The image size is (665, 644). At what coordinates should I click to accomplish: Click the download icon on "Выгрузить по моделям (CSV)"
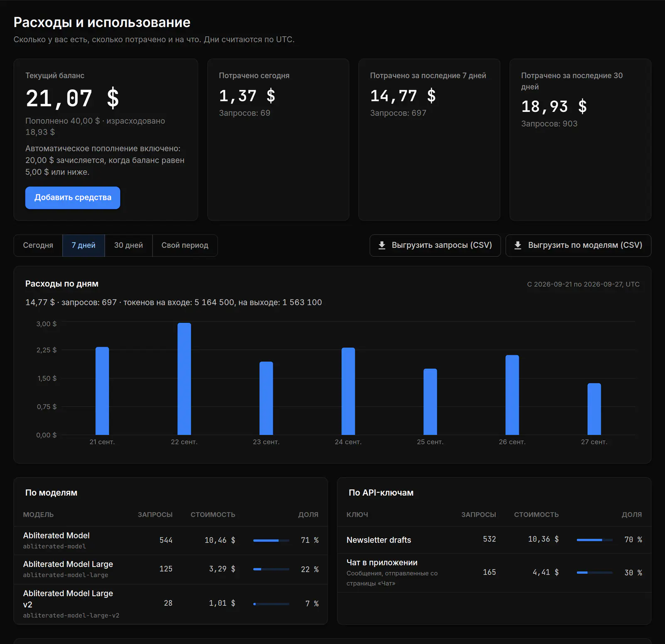pos(517,245)
